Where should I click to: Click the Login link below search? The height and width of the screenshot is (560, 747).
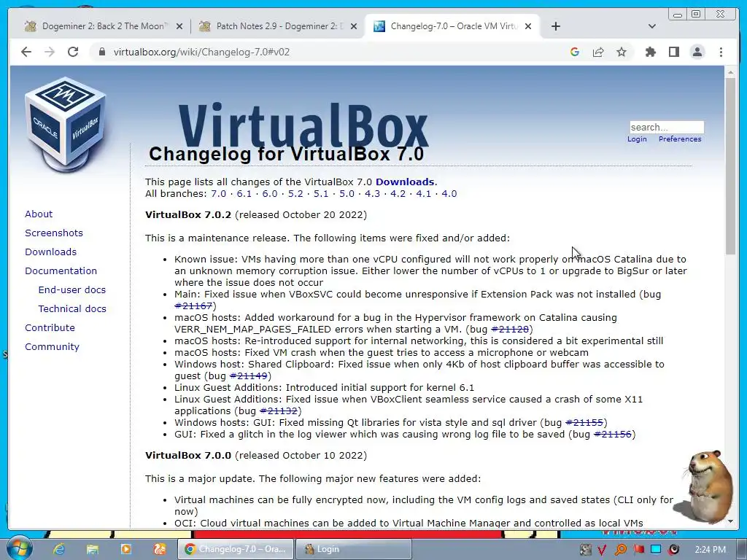tap(637, 139)
